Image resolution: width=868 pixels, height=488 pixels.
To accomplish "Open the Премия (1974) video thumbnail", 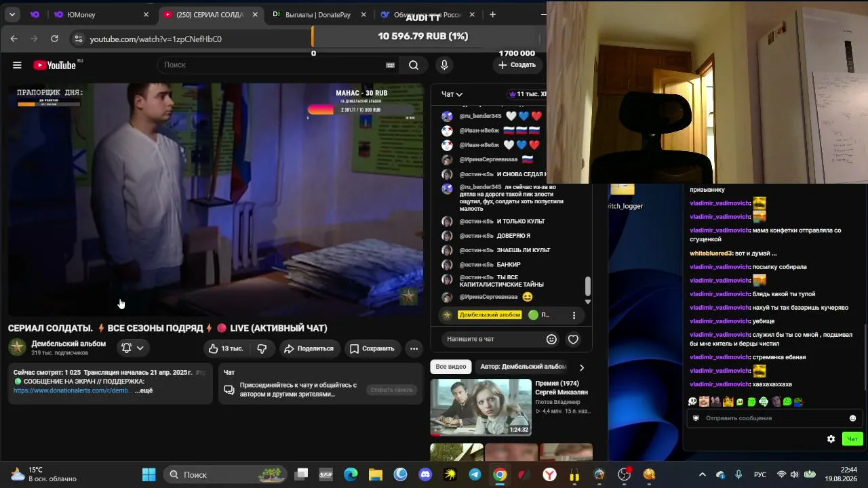I will pos(481,407).
